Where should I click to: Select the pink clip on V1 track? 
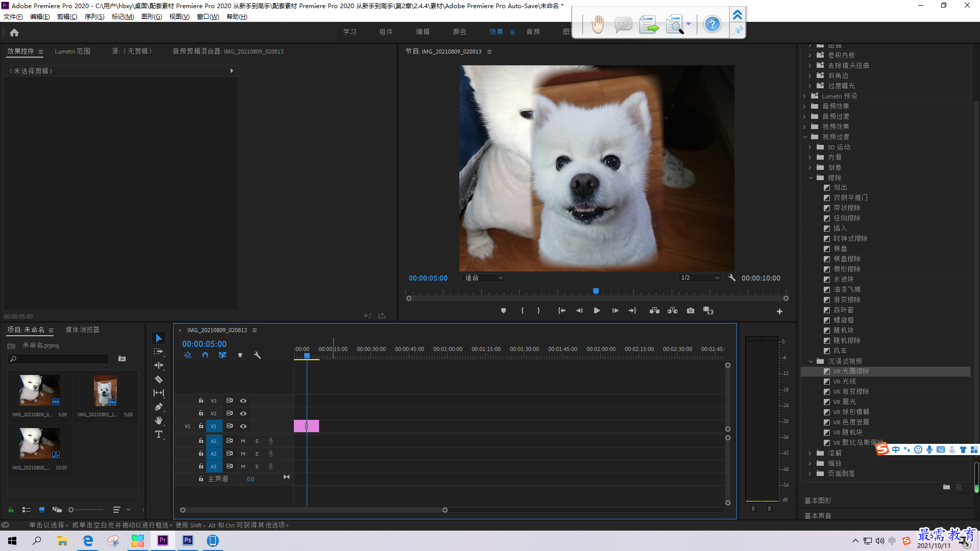306,426
